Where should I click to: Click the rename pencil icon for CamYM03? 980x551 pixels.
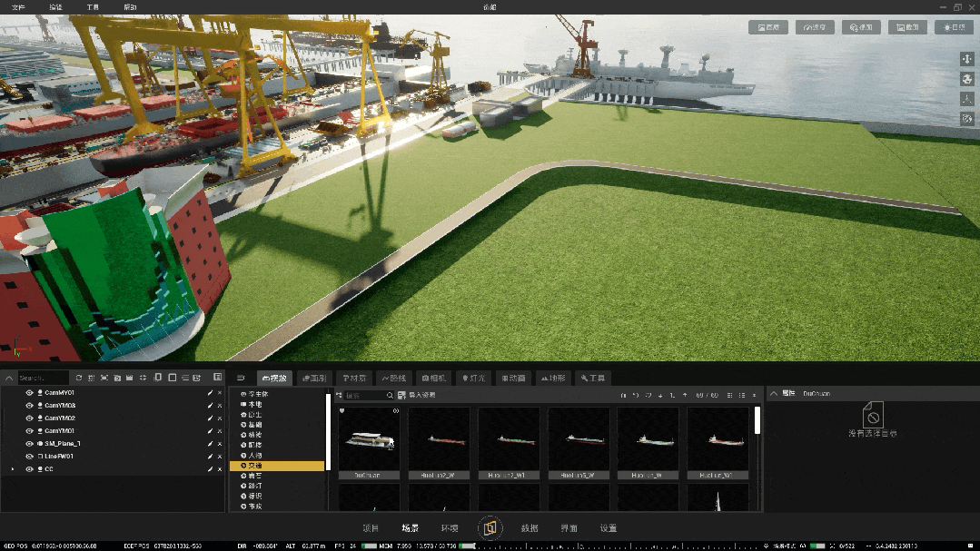coord(210,406)
